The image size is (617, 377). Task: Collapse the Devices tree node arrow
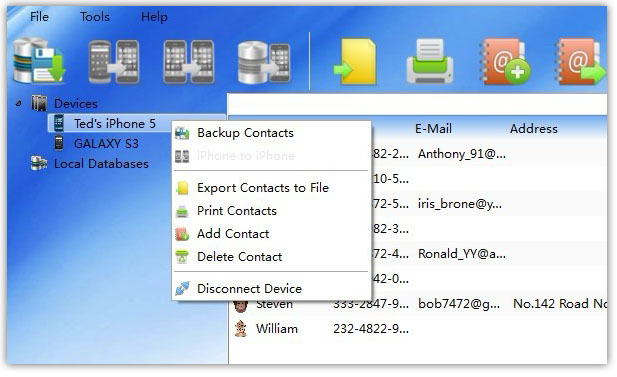tap(18, 103)
